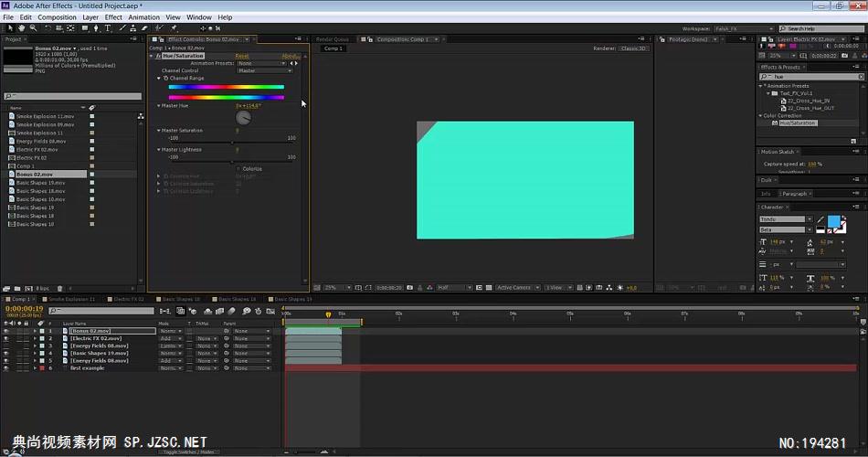Screen dimensions: 868x457
Task: Open composition mini-flowchart in timeline
Action: click(x=165, y=312)
